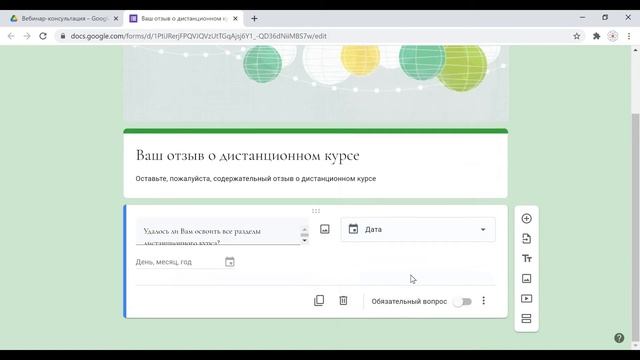Open a new browser tab

[254, 18]
